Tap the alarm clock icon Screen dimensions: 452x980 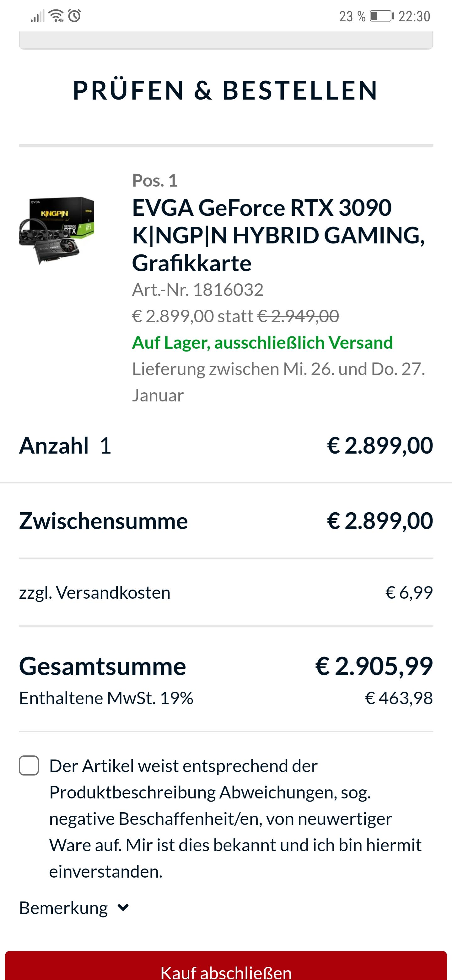(74, 16)
